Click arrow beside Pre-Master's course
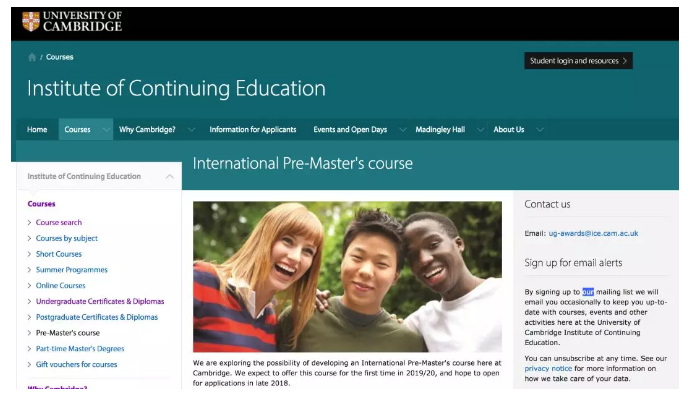 click(x=29, y=333)
